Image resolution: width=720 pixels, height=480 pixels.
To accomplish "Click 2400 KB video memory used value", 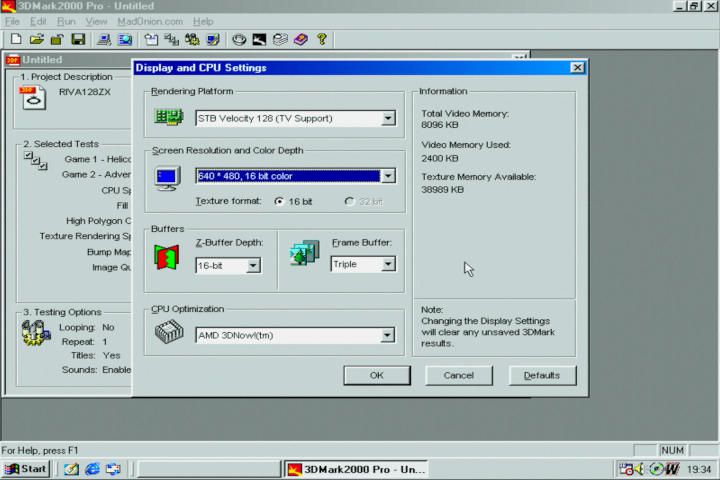I will point(440,158).
